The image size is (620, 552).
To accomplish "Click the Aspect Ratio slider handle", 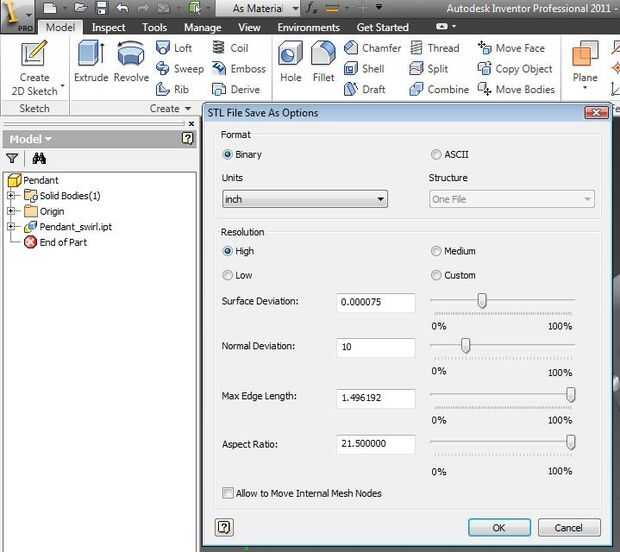I will (570, 442).
